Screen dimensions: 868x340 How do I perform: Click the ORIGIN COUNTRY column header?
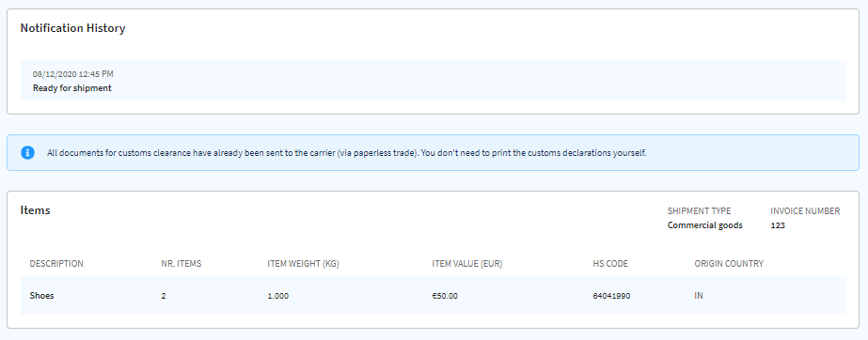(x=729, y=264)
